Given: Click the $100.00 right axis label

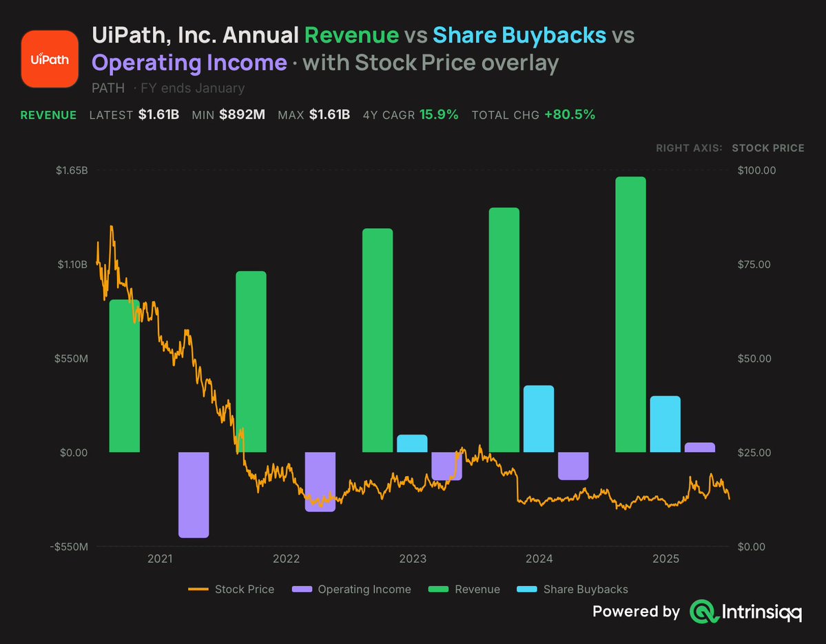Looking at the screenshot, I should 756,170.
